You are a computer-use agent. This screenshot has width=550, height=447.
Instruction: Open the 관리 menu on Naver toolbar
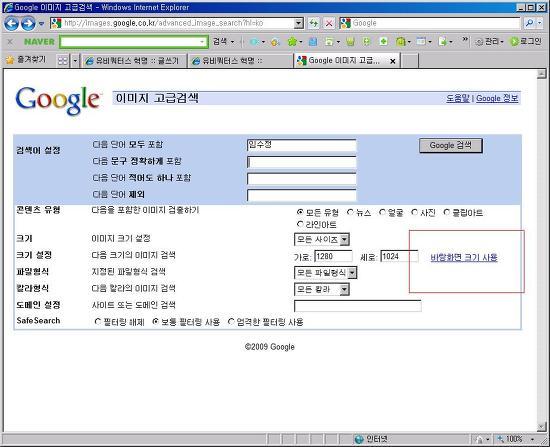point(490,42)
